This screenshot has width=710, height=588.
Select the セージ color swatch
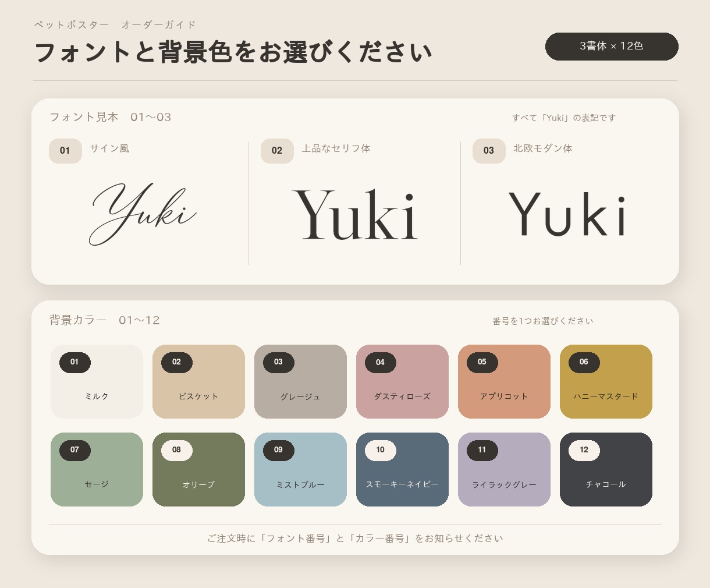point(97,469)
